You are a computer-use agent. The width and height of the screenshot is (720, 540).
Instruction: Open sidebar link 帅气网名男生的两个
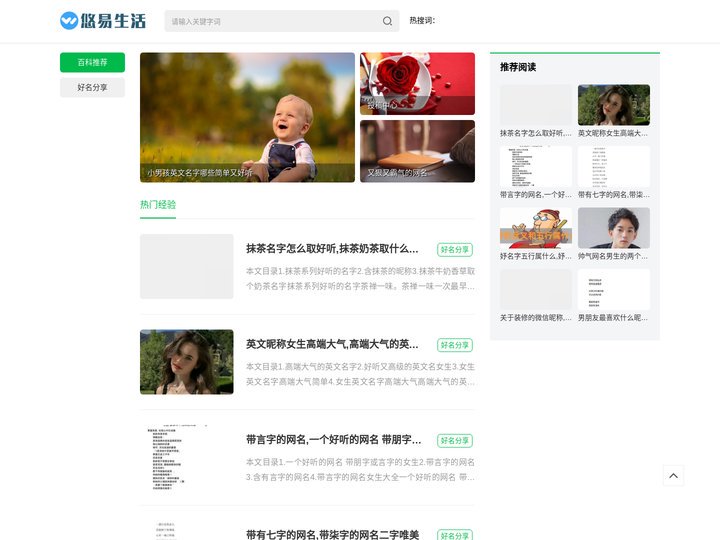[x=613, y=256]
